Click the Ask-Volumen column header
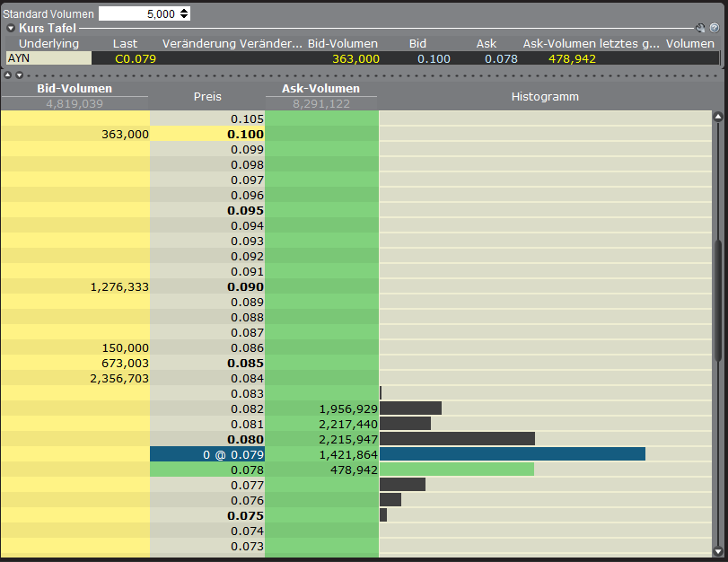 (321, 89)
